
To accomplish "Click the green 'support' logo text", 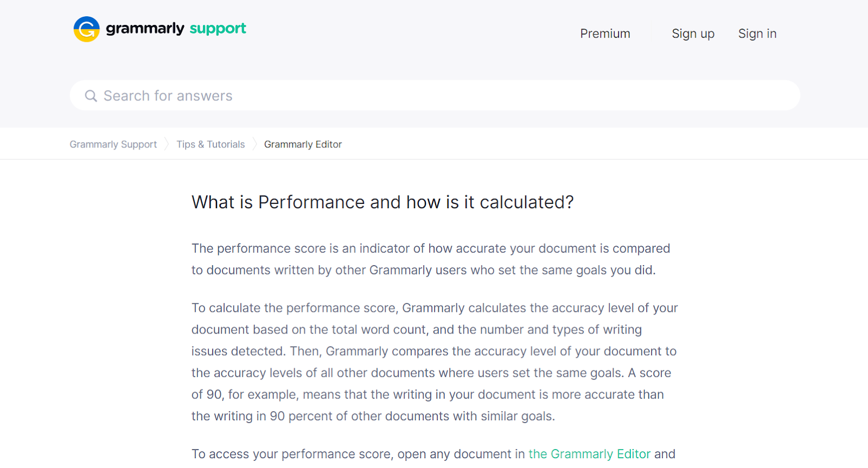I will (218, 28).
